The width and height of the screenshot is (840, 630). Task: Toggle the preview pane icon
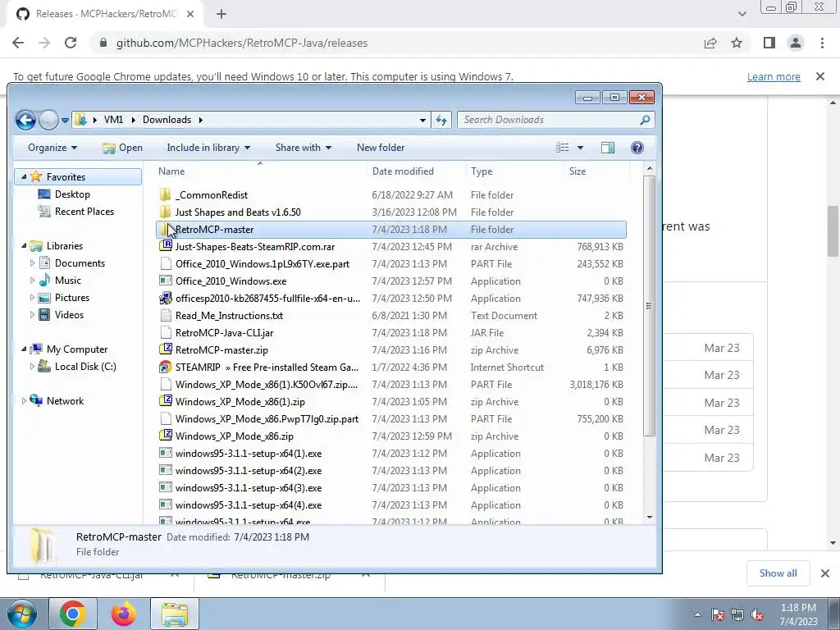608,148
